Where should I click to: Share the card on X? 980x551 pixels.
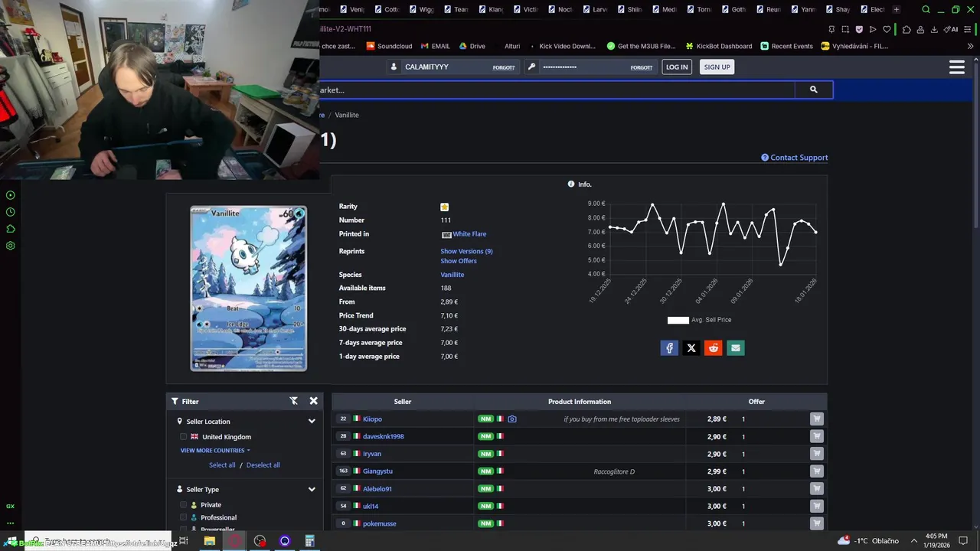pos(691,348)
